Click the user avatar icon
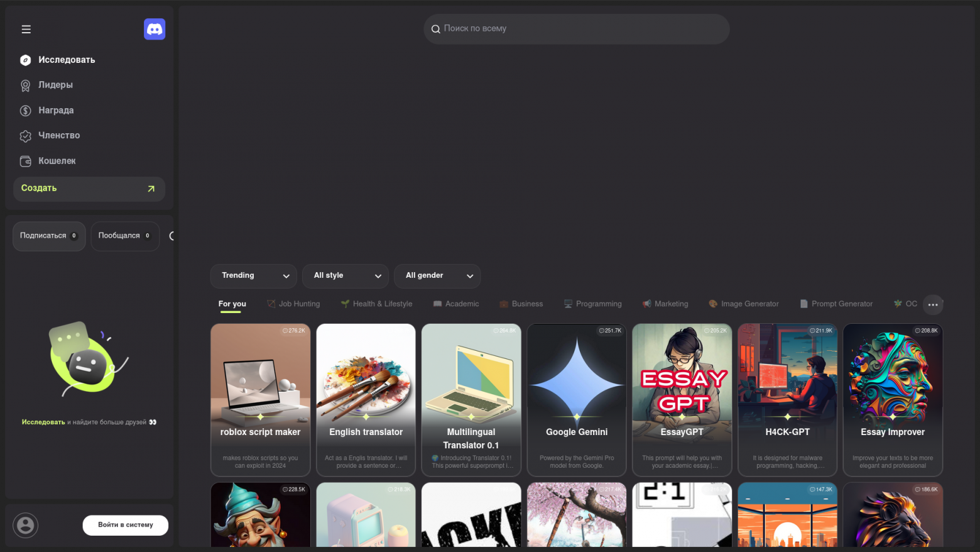Screen dimensions: 980x552 [x=26, y=525]
